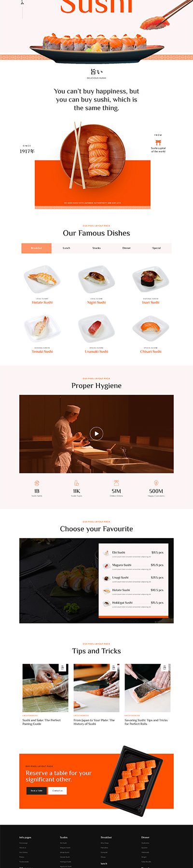This screenshot has height=868, width=193.
Task: Click the Book a Table button
Action: [37, 791]
